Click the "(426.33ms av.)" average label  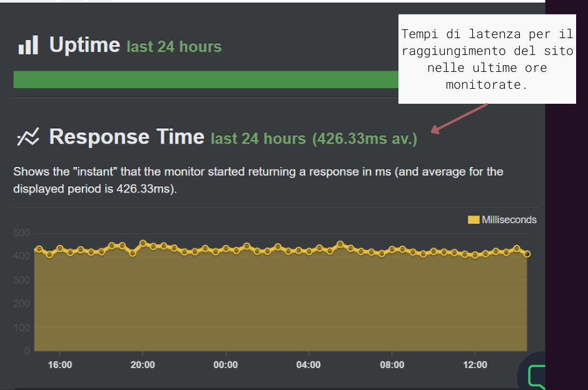[364, 139]
